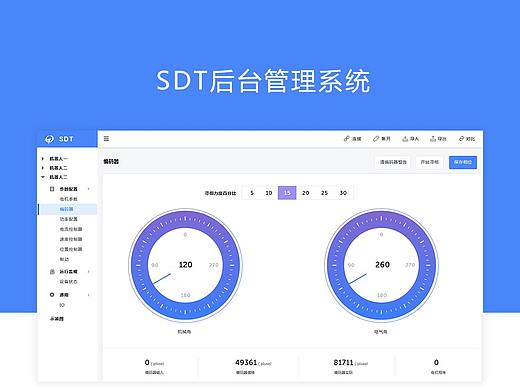Select percentage option 20

[x=306, y=193]
